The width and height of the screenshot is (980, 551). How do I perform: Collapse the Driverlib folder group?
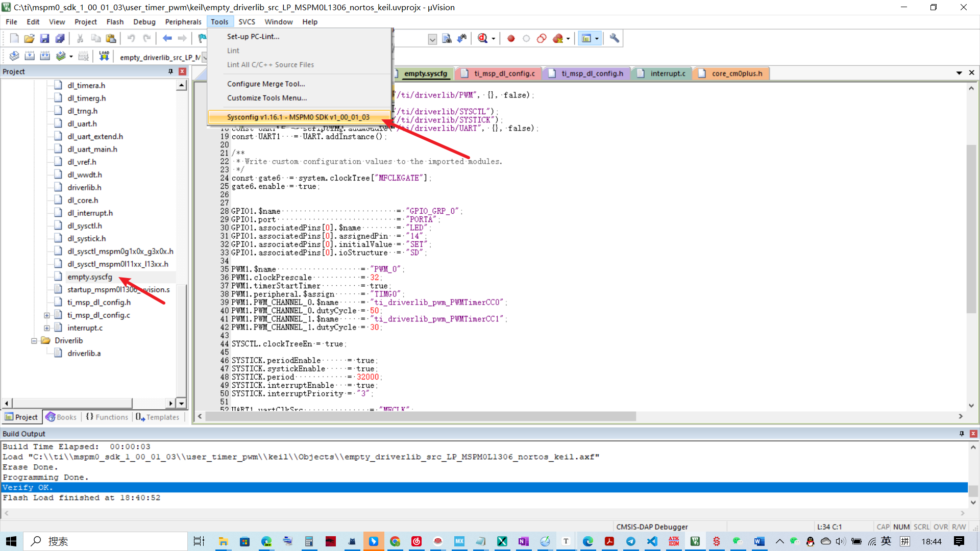[x=34, y=341]
